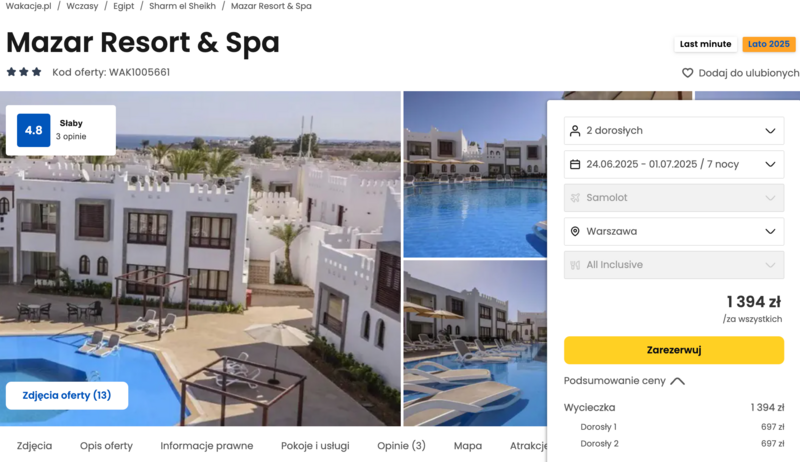Image resolution: width=800 pixels, height=462 pixels.
Task: Open Zdjęcia oferty (13) gallery button
Action: pos(67,395)
